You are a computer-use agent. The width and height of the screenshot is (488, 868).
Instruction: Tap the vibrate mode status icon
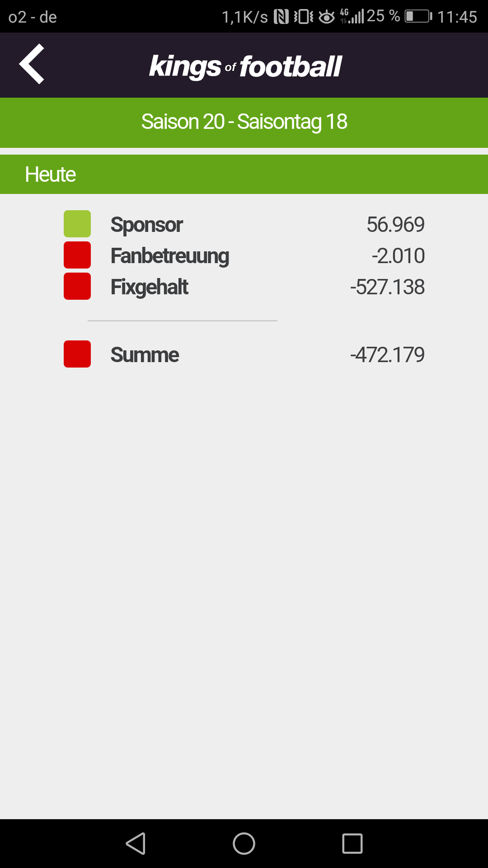304,17
